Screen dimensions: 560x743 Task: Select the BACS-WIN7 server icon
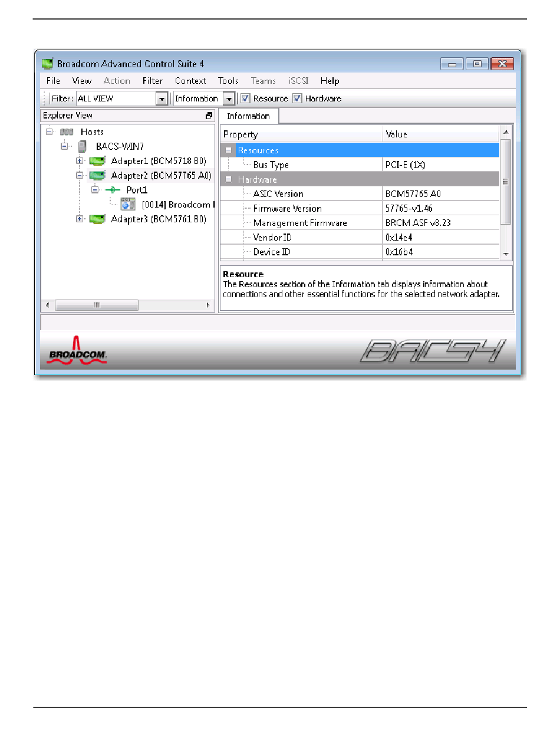pos(83,146)
